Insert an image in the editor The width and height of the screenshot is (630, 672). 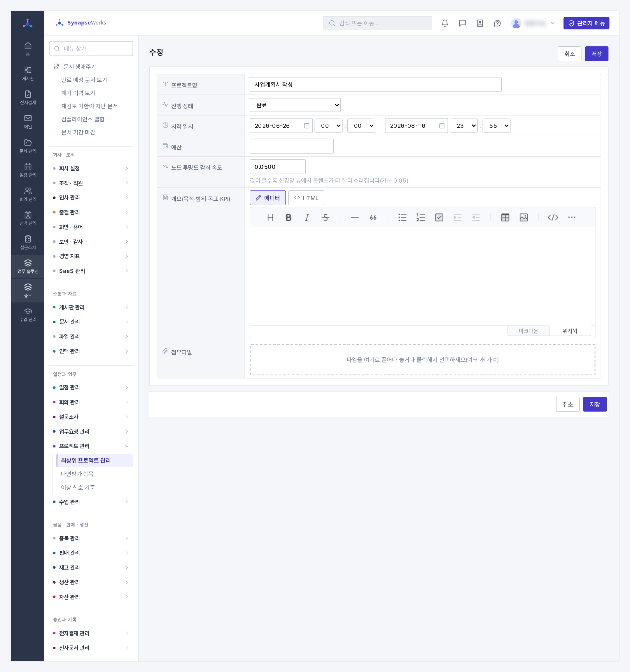[524, 217]
